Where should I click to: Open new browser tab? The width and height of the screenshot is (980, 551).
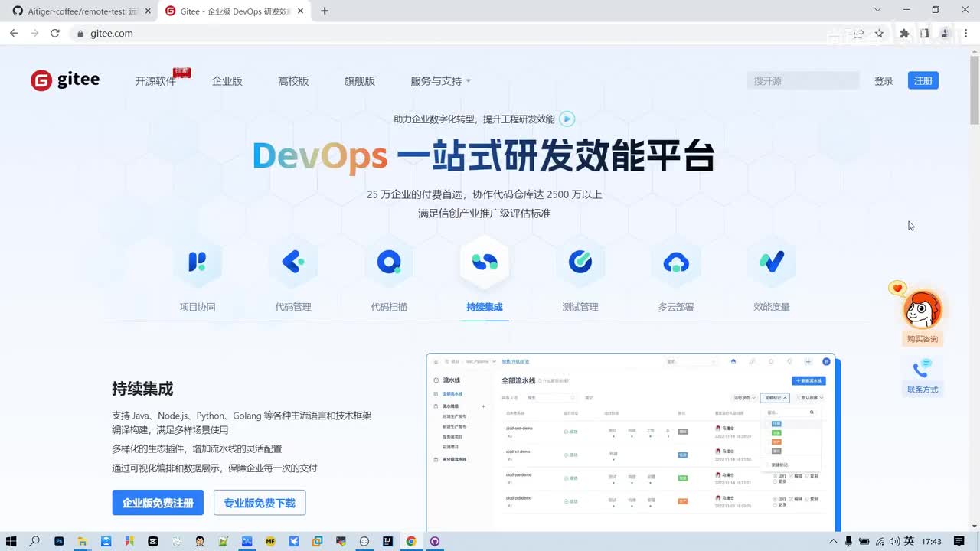point(325,11)
